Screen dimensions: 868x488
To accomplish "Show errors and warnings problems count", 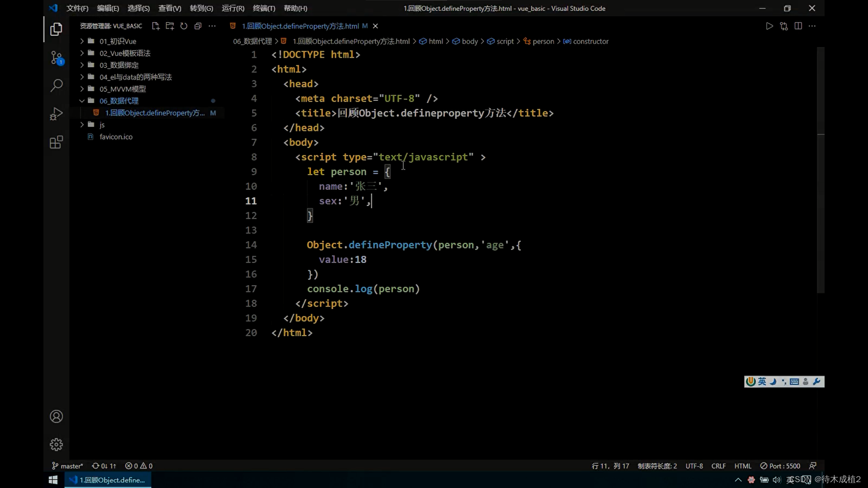I will pos(139,466).
